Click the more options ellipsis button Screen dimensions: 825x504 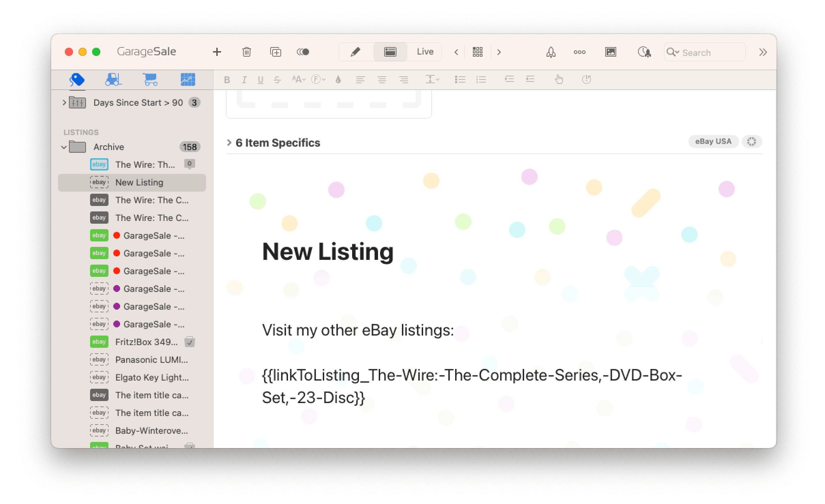[579, 52]
